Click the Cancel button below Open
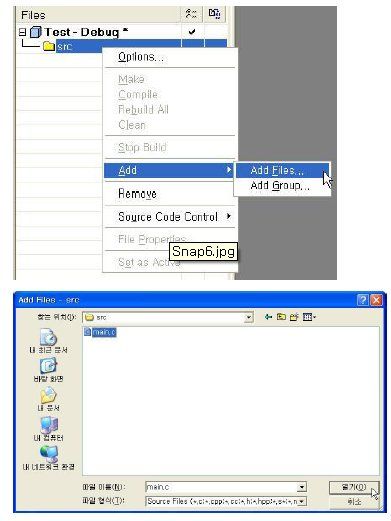The width and height of the screenshot is (391, 521). coord(354,501)
